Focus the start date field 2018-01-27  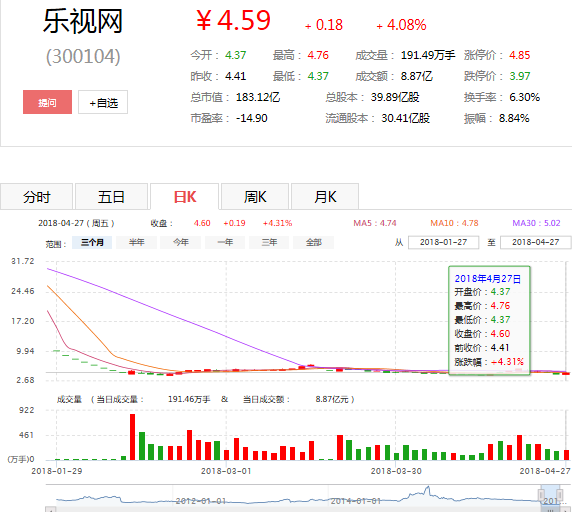coord(443,242)
